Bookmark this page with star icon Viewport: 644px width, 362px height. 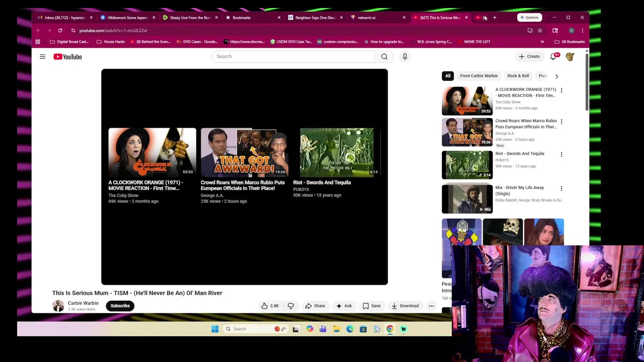tap(540, 30)
